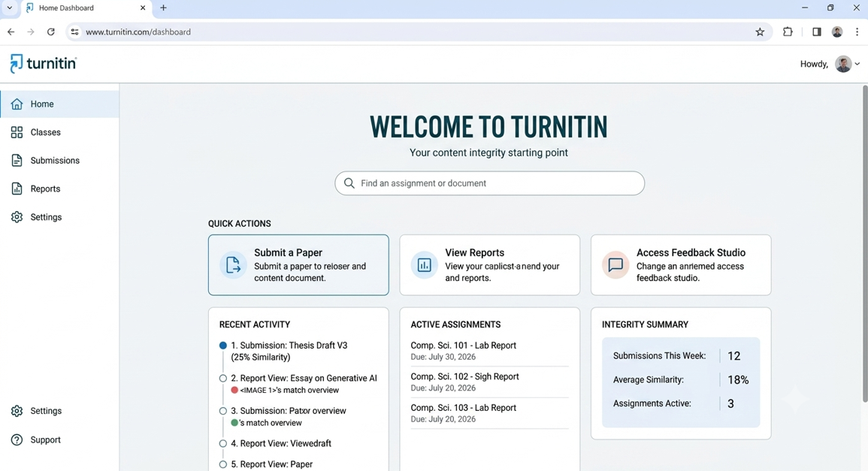Image resolution: width=868 pixels, height=471 pixels.
Task: Select the Report View: Paper bullet
Action: pyautogui.click(x=223, y=465)
